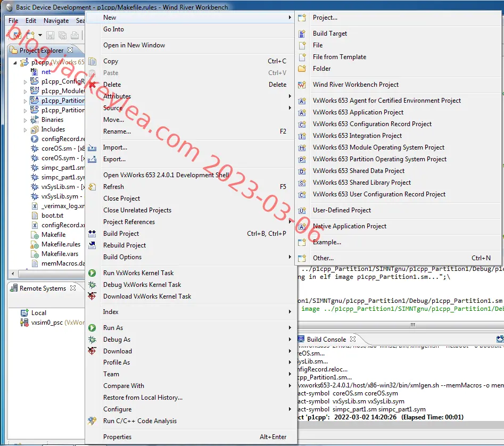Click the red Delete icon
Screen dimensions: 504x446
pyautogui.click(x=92, y=85)
